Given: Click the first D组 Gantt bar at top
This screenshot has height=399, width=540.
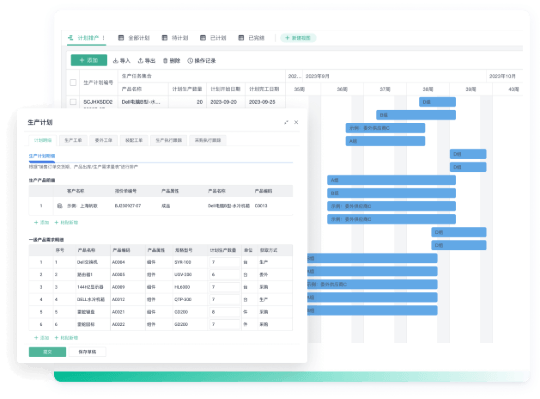Looking at the screenshot, I should coord(437,102).
